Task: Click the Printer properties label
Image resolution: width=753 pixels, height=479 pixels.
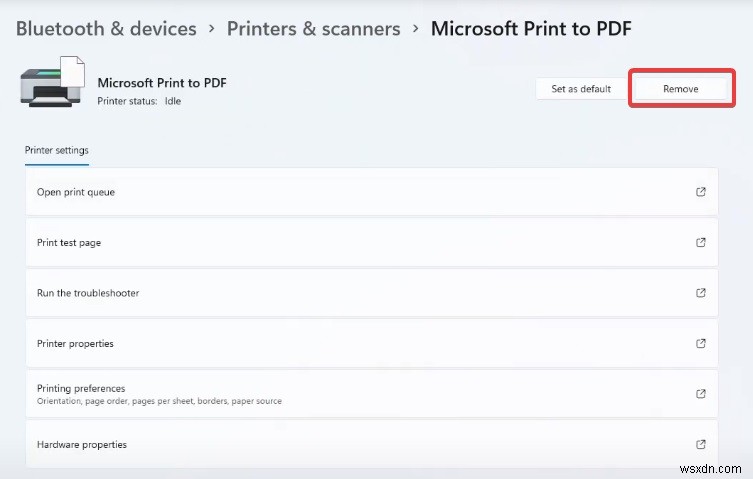Action: (x=75, y=343)
